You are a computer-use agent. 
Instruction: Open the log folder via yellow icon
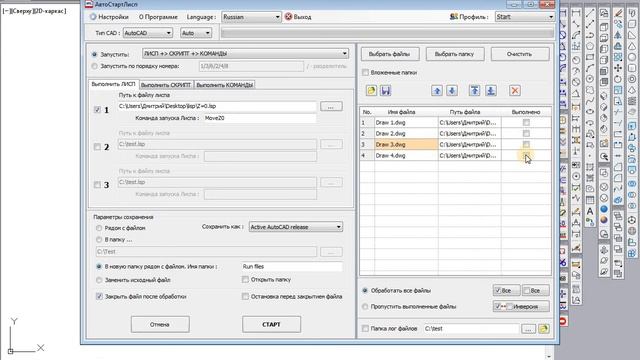coord(544,329)
